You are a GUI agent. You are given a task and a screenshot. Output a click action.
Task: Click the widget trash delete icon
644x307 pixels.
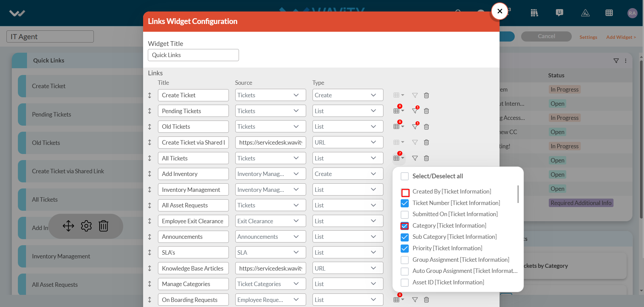click(x=103, y=226)
